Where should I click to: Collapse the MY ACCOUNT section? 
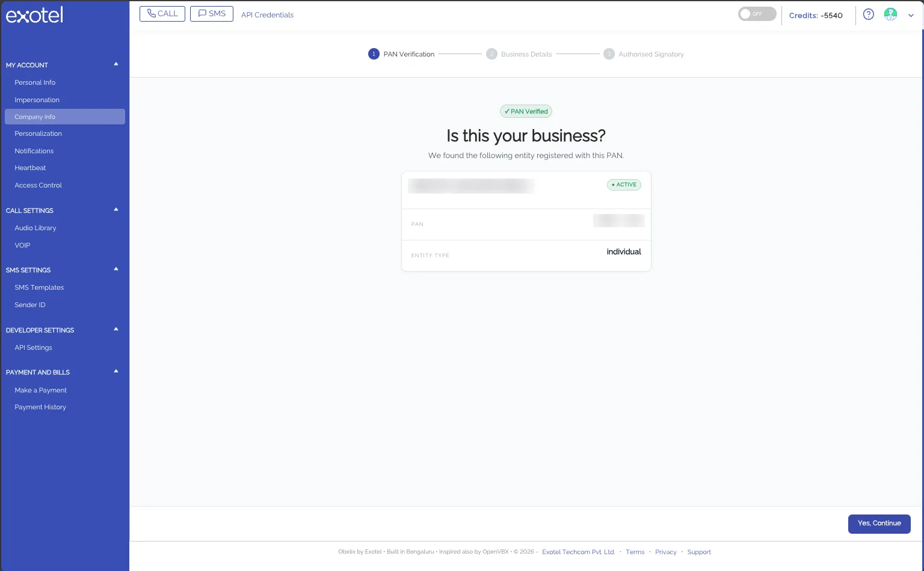116,64
